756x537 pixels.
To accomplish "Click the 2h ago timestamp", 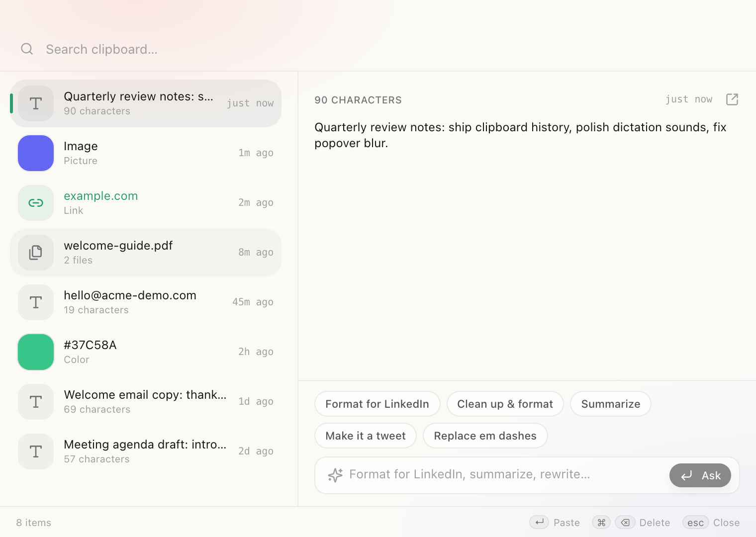I will 256,352.
